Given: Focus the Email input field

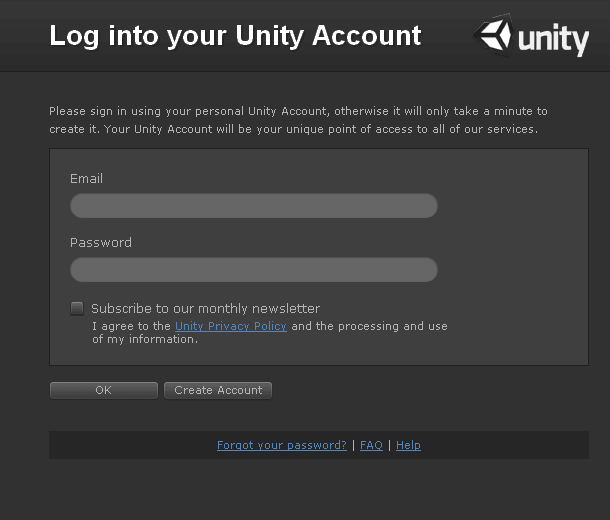Looking at the screenshot, I should [253, 206].
